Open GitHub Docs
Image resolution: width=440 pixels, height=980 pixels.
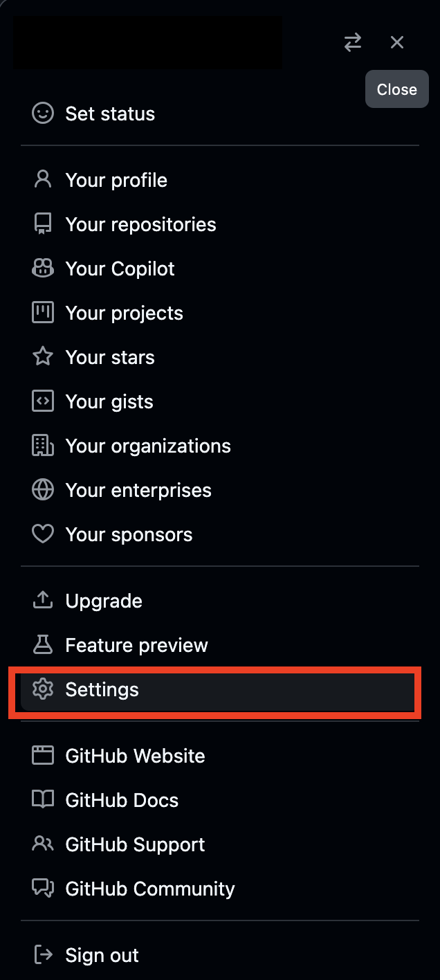(x=122, y=799)
